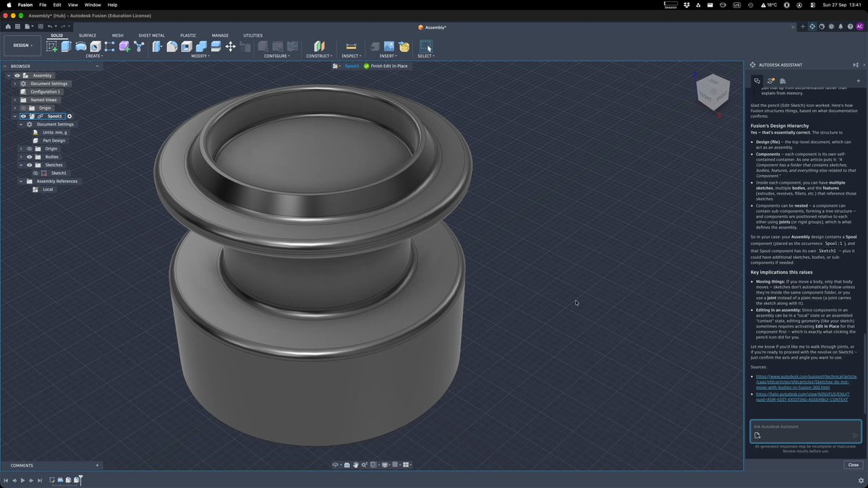The width and height of the screenshot is (868, 488).
Task: Click the Extrude tool icon
Action: [x=66, y=46]
